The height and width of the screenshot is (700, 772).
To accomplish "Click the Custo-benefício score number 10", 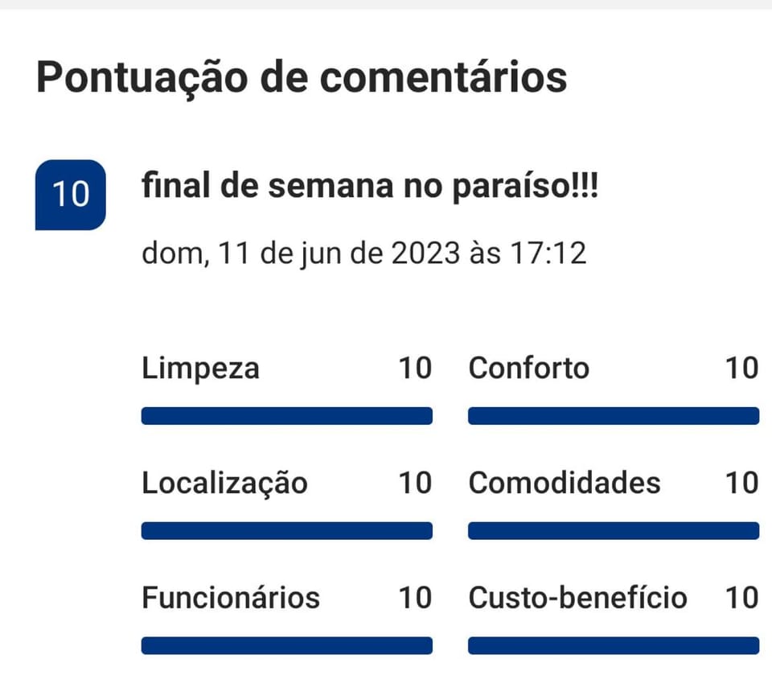I will coord(741,598).
